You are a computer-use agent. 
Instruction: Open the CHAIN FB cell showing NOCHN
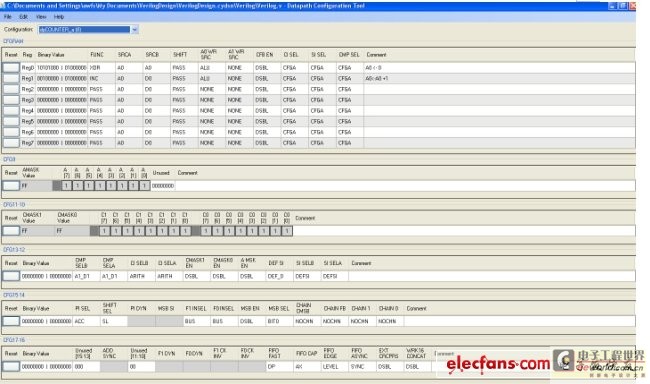click(334, 321)
